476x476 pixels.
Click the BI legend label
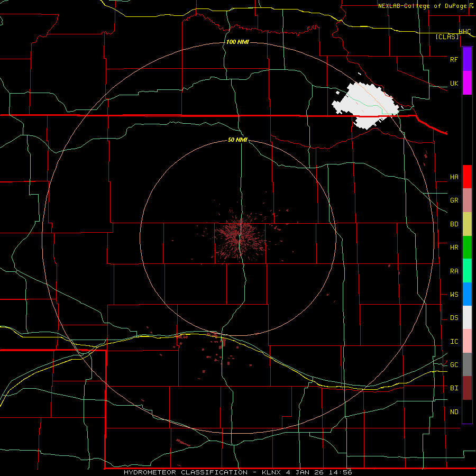[x=454, y=388]
